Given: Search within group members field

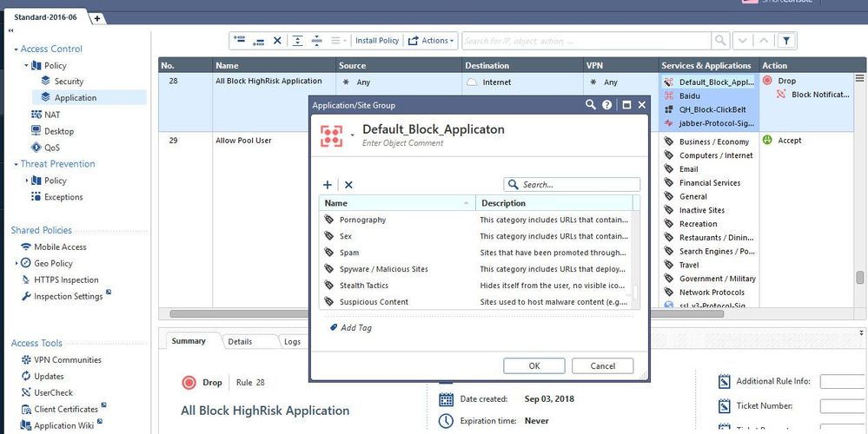Looking at the screenshot, I should point(572,185).
